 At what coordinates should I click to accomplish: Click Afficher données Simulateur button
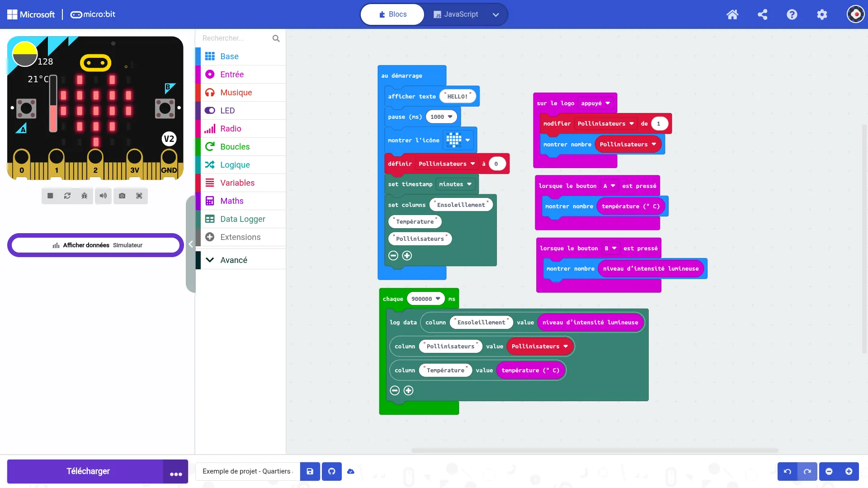pyautogui.click(x=96, y=245)
